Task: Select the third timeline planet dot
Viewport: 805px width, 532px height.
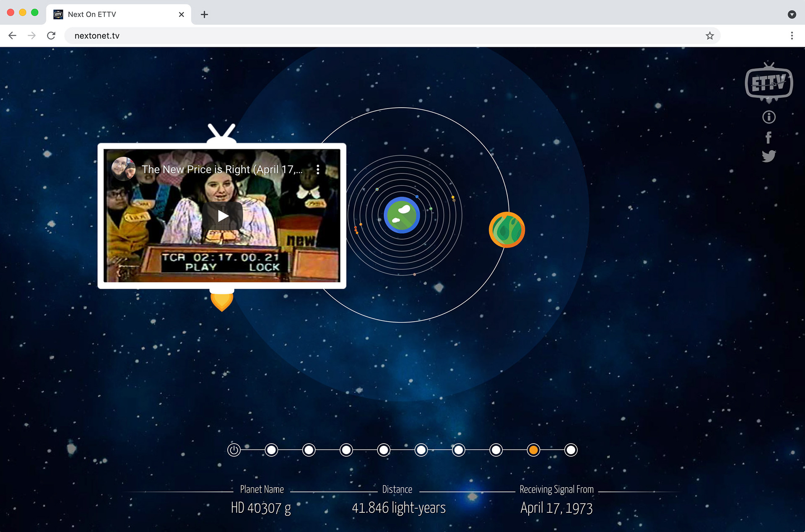Action: click(x=309, y=450)
